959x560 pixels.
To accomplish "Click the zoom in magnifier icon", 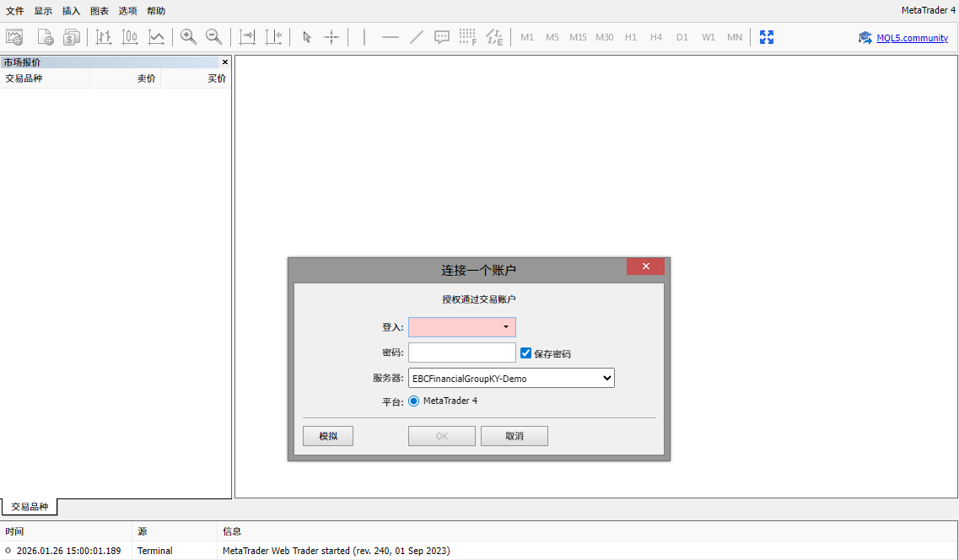I will 189,37.
